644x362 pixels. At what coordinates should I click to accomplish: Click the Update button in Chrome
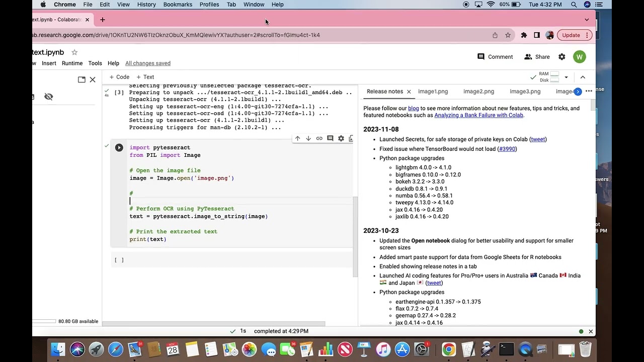(x=571, y=35)
